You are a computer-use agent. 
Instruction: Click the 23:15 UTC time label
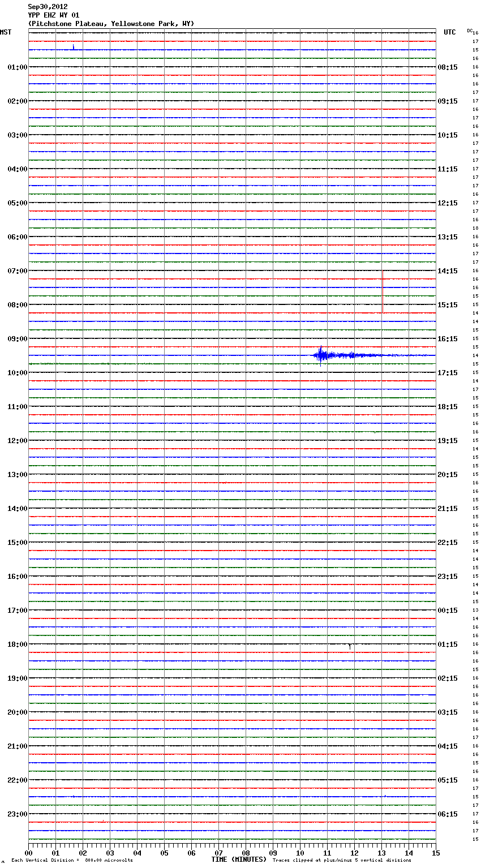pos(448,577)
